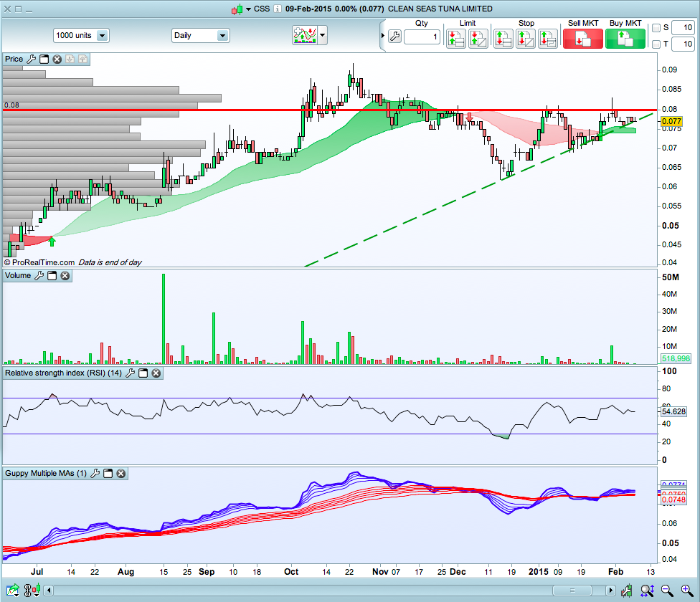This screenshot has height=602, width=700.
Task: Close the RSI indicator panel
Action: [156, 373]
